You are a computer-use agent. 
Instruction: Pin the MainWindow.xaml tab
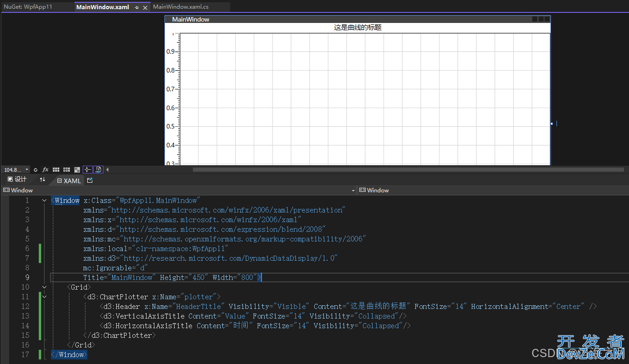[137, 8]
